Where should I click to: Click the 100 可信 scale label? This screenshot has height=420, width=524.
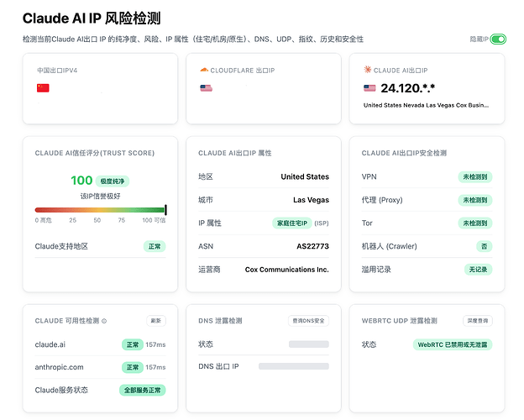(154, 220)
